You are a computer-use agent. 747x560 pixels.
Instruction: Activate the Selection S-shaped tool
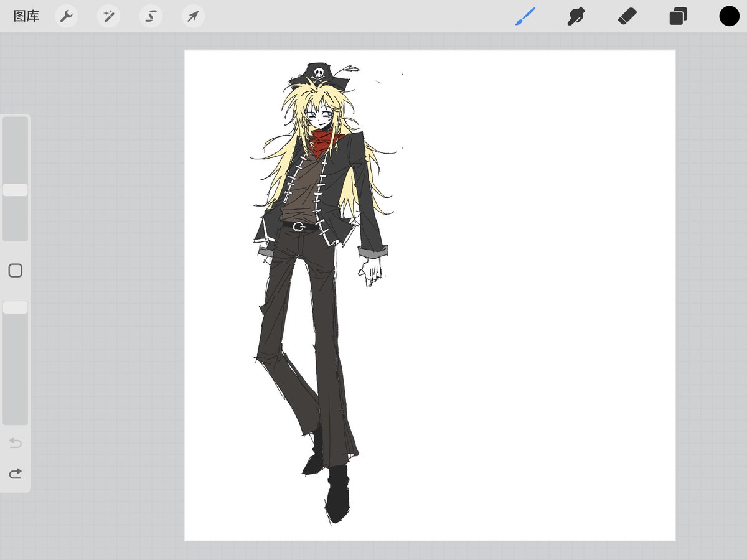151,16
